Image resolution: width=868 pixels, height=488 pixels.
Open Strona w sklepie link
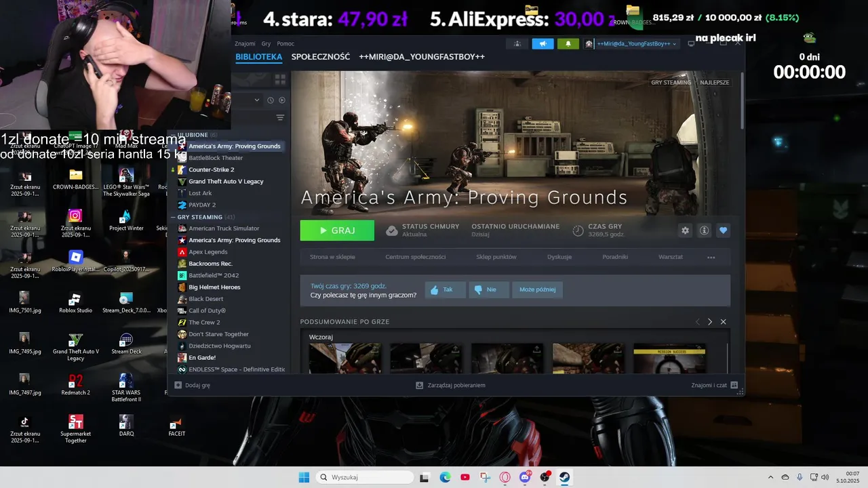[332, 257]
